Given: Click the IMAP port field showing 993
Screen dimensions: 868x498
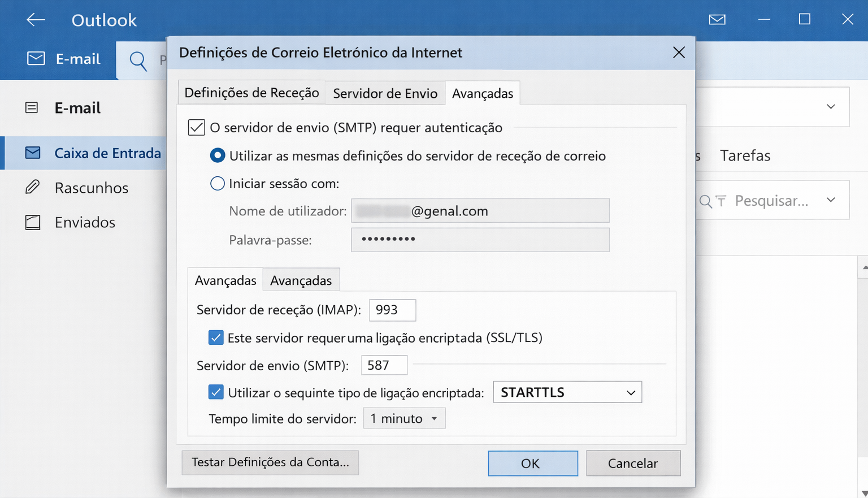Looking at the screenshot, I should pos(392,310).
